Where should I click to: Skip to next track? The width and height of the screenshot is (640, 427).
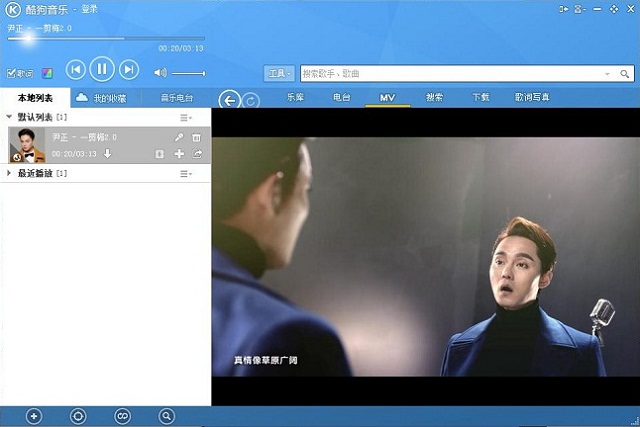pyautogui.click(x=129, y=70)
